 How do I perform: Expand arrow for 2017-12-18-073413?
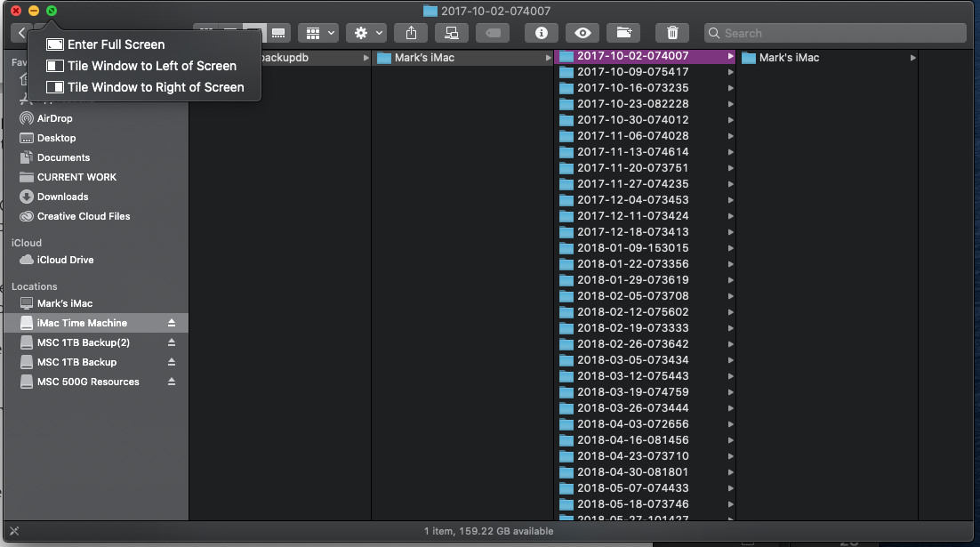[730, 232]
